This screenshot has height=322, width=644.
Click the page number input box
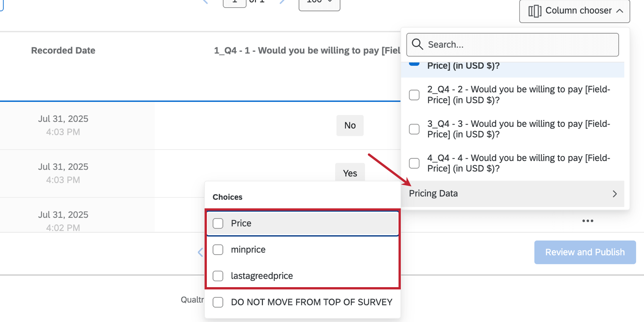234,2
